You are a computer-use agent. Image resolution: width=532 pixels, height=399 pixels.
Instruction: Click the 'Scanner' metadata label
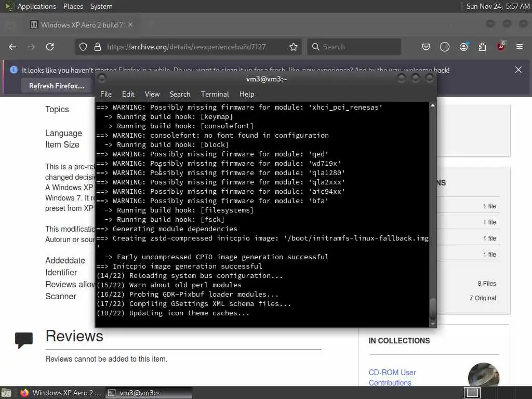pos(61,296)
